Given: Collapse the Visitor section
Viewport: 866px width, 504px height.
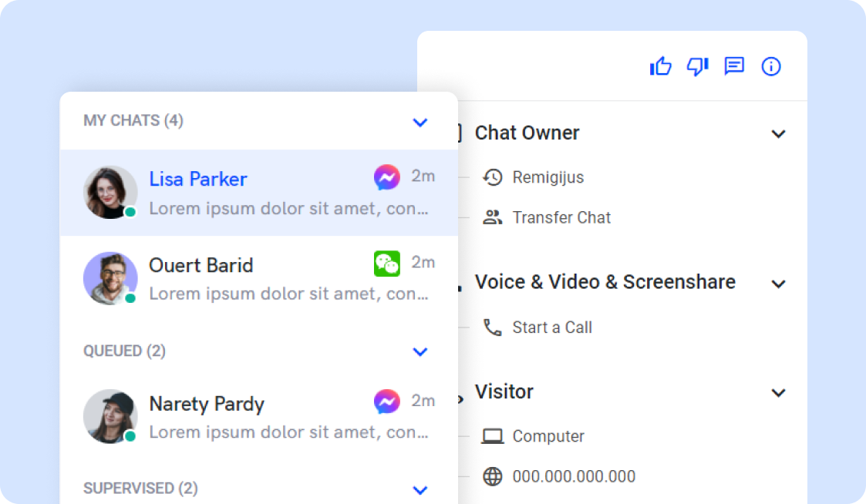Looking at the screenshot, I should click(779, 393).
